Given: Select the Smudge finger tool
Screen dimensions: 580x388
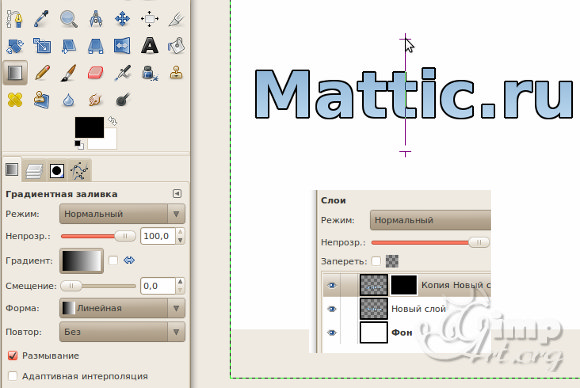Looking at the screenshot, I should click(x=96, y=100).
